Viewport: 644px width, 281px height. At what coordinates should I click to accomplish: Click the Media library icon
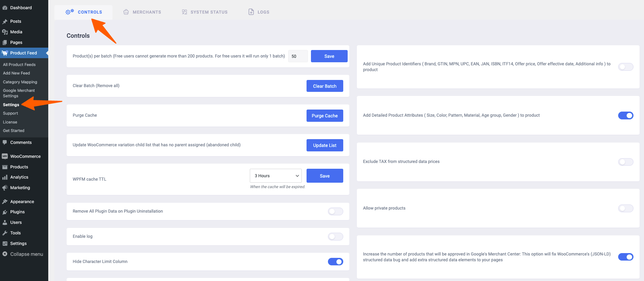pos(5,32)
